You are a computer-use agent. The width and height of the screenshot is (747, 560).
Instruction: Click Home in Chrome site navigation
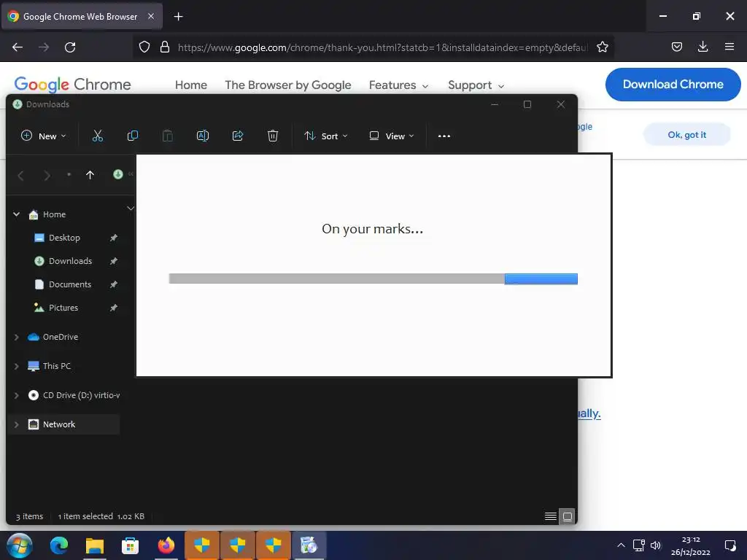pyautogui.click(x=191, y=85)
